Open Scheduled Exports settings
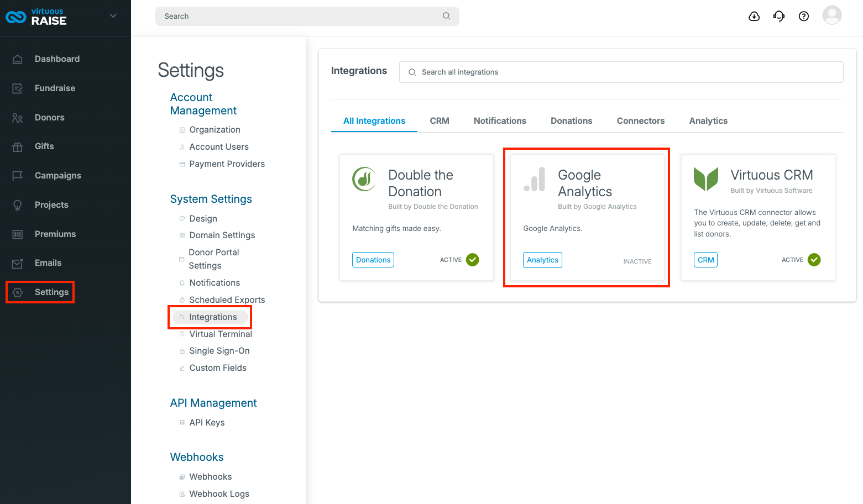Screen dimensions: 863x504 coord(227,300)
